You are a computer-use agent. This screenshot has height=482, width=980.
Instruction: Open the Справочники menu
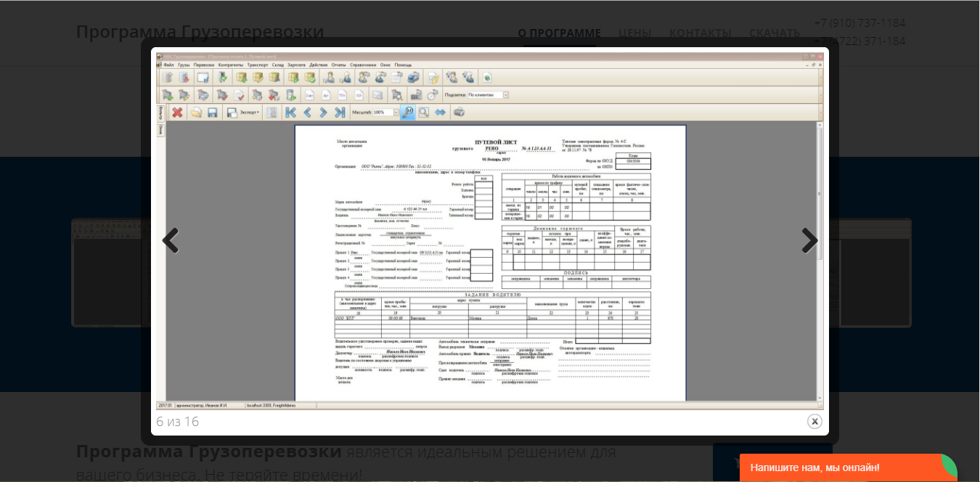click(364, 65)
